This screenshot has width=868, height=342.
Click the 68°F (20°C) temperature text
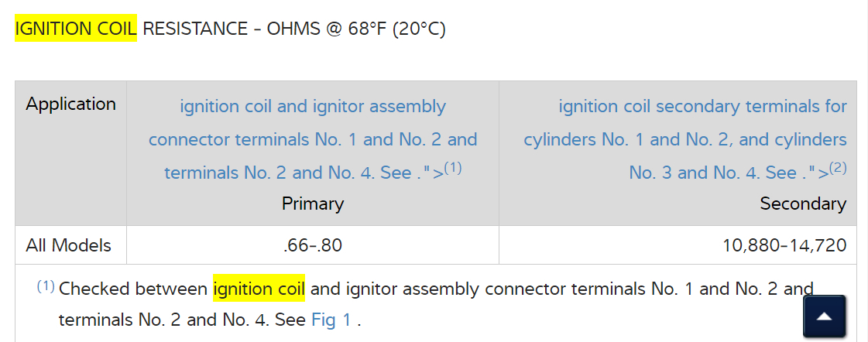tap(399, 29)
